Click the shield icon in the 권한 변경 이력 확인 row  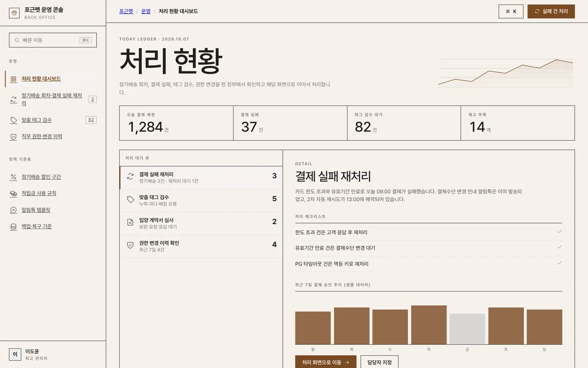(130, 245)
